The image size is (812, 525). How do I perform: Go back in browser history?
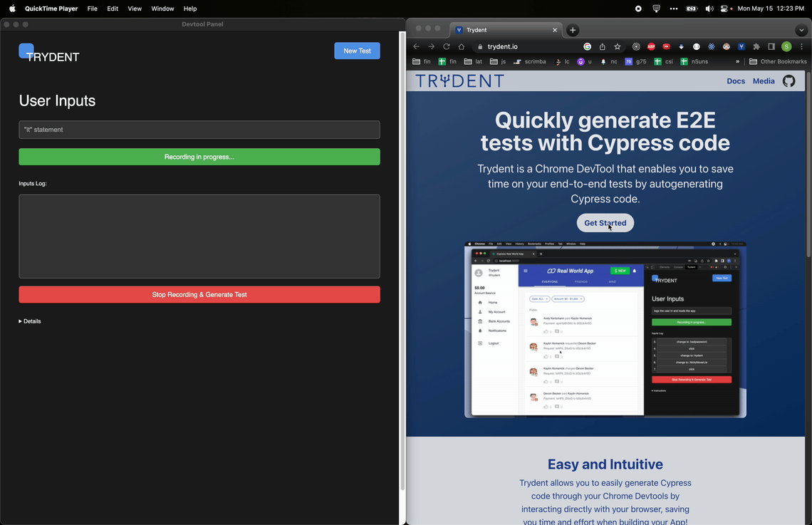click(x=417, y=46)
